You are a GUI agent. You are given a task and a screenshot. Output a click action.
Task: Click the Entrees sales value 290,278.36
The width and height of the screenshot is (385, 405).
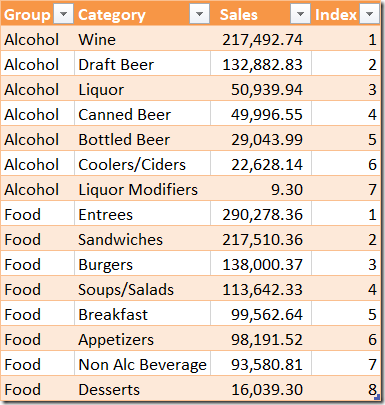coord(261,214)
